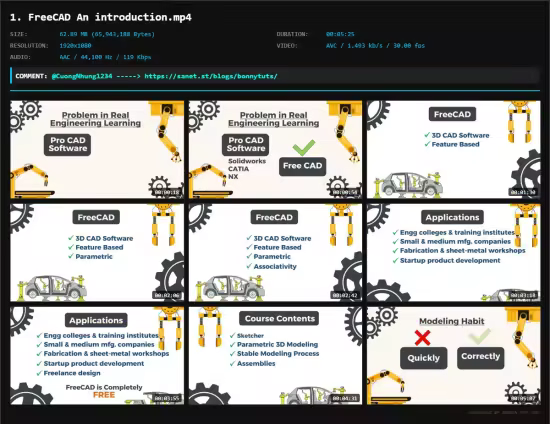Screen dimensions: 550x424
Task: Open the thumbnail saying FreeCAD is Completely FREE
Action: point(97,356)
